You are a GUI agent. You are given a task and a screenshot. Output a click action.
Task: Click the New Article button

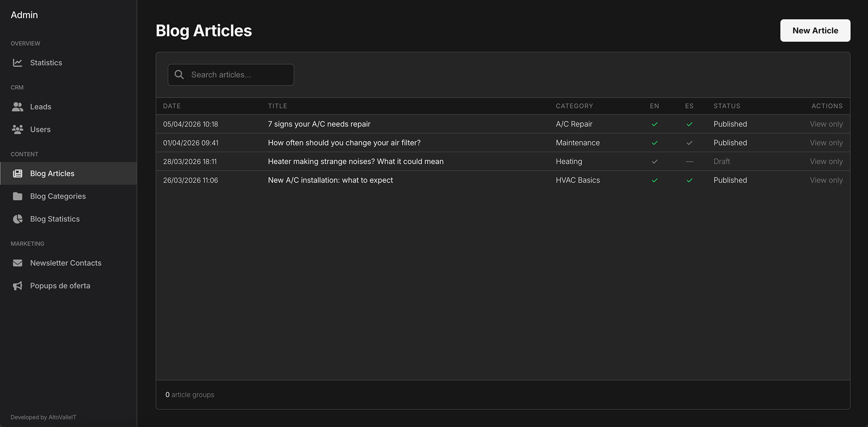click(815, 30)
